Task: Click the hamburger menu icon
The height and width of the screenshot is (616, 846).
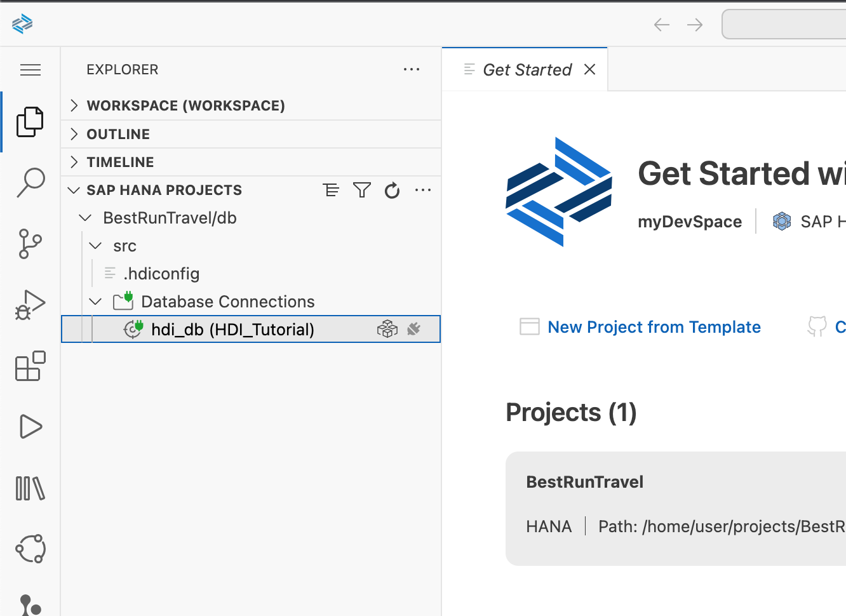Action: [x=30, y=70]
